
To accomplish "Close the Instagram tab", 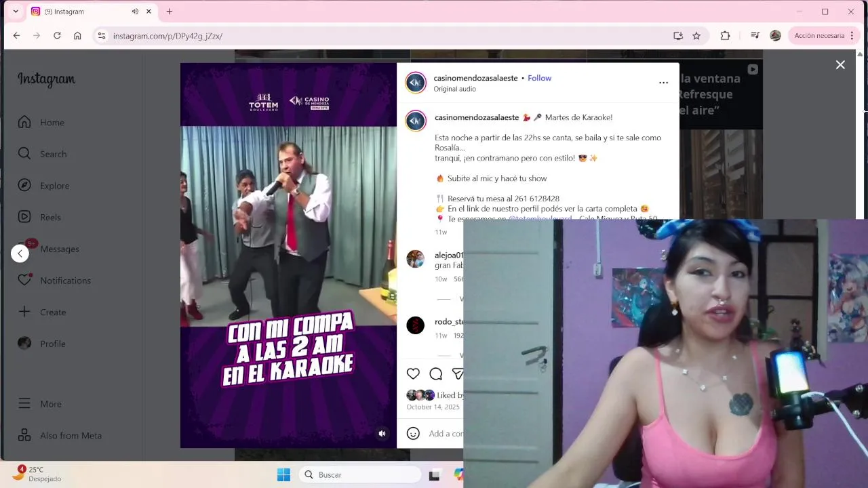I will (149, 12).
